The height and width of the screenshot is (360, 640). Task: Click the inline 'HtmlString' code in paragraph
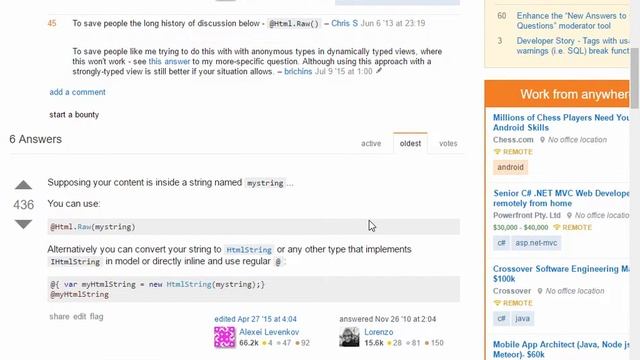click(249, 250)
